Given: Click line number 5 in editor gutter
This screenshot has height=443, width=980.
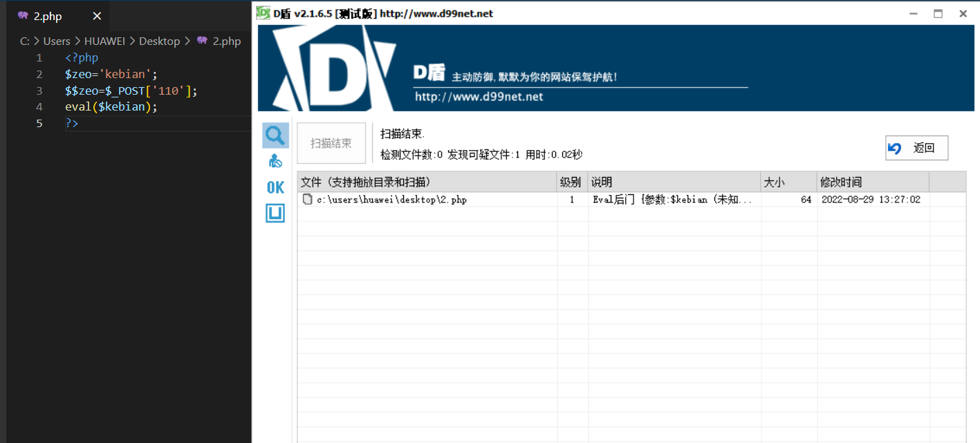Looking at the screenshot, I should pos(39,123).
